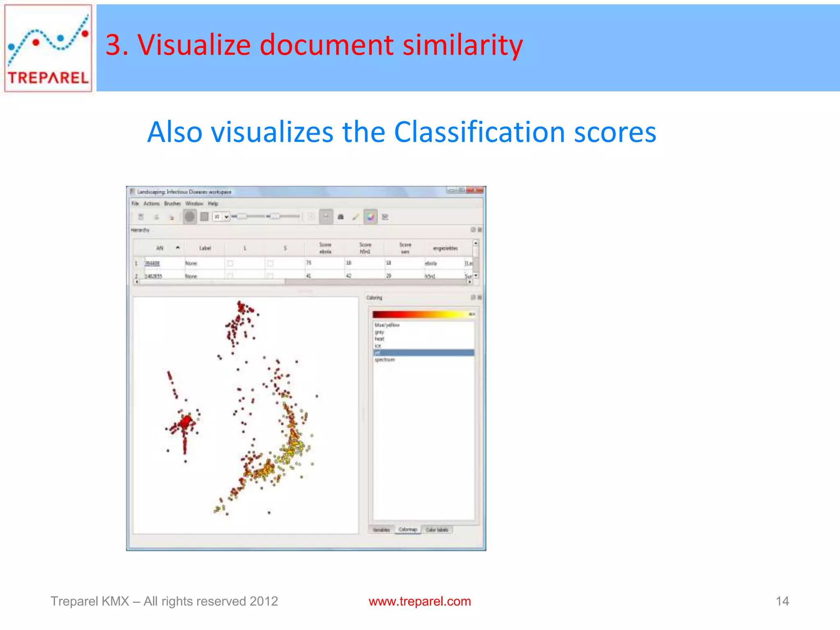Open the Brushes menu
Viewport: 840px width, 630px height.
click(172, 203)
